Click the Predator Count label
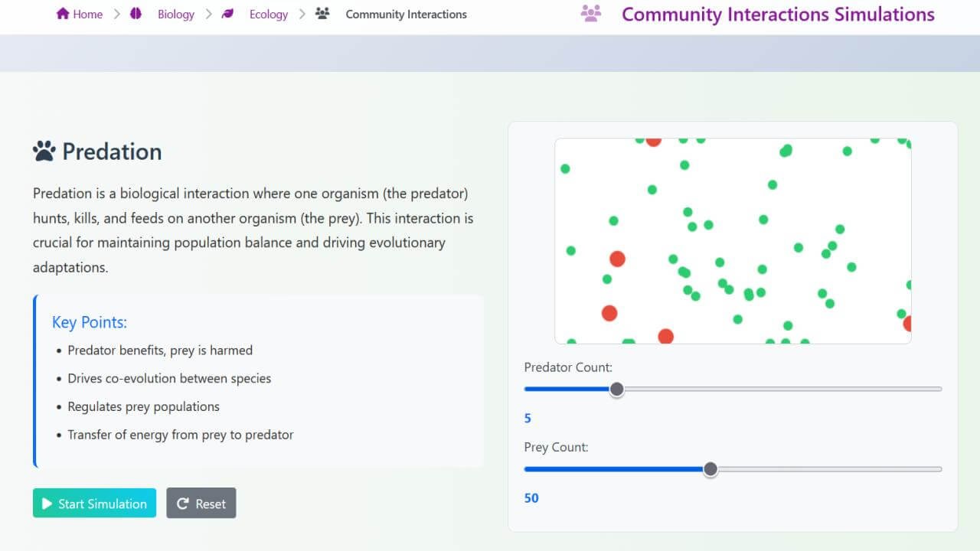Viewport: 980px width, 551px height. [568, 367]
